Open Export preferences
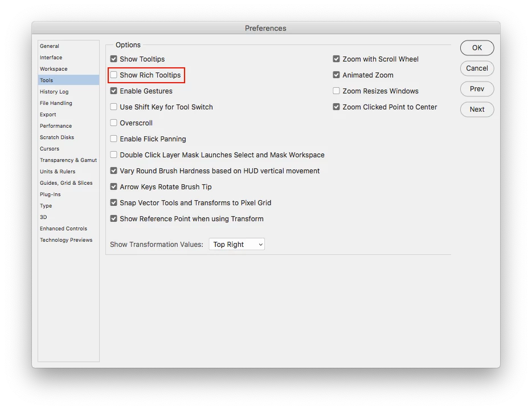Screen dimensions: 532x410 pyautogui.click(x=68, y=115)
